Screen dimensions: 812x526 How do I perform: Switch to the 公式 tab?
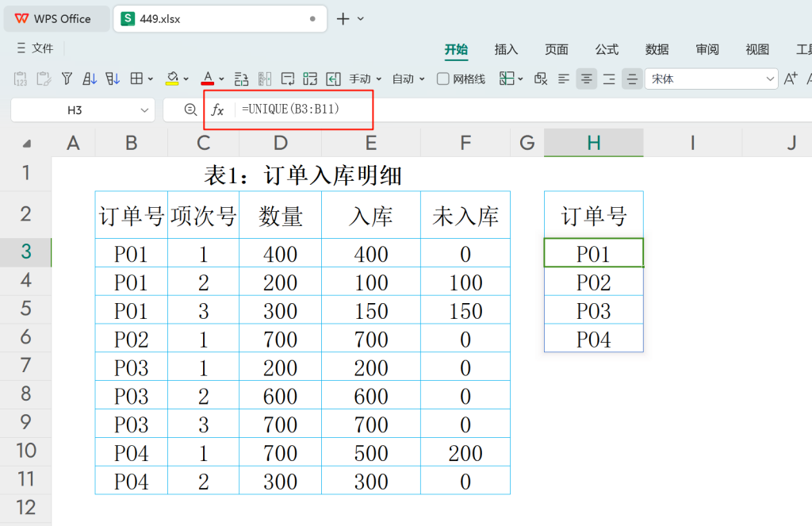click(607, 49)
